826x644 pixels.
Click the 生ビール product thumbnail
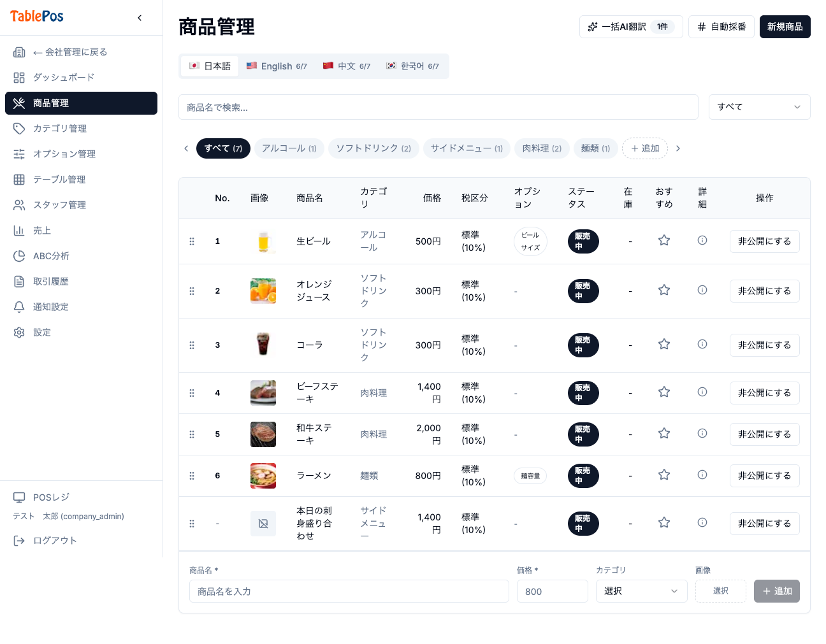[263, 241]
